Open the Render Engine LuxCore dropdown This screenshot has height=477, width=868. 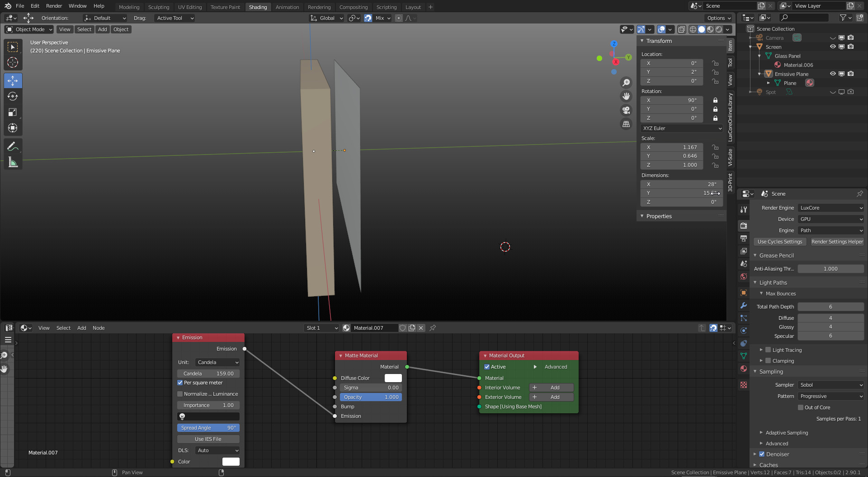pyautogui.click(x=831, y=208)
